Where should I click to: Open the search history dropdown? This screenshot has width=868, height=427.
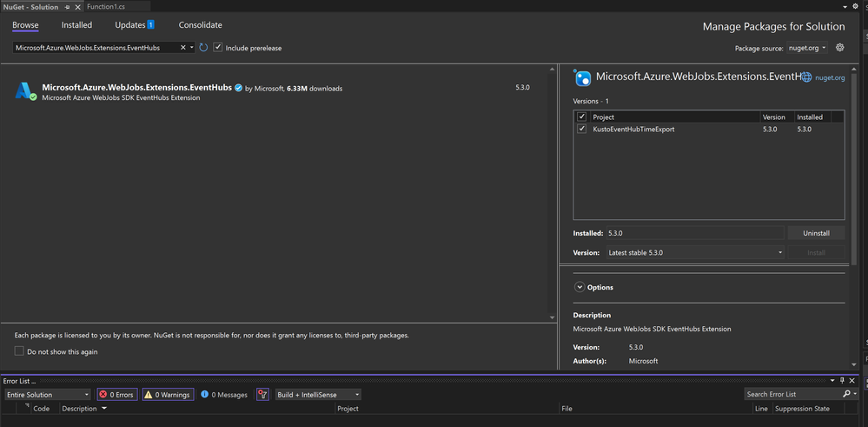(x=192, y=48)
